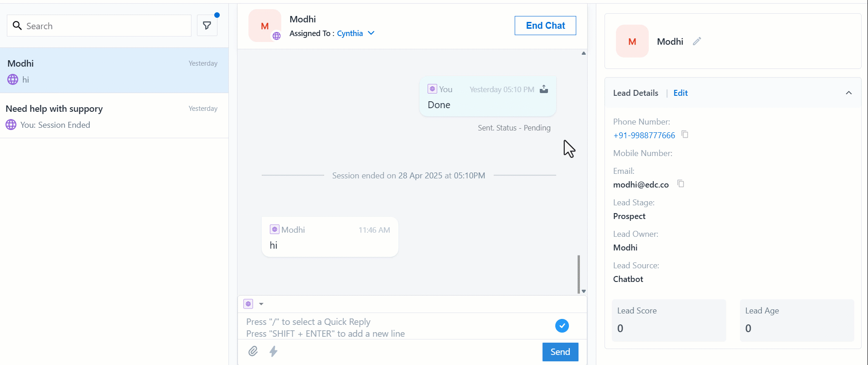This screenshot has height=365, width=868.
Task: Click the 'hi' message bubble text
Action: [274, 245]
